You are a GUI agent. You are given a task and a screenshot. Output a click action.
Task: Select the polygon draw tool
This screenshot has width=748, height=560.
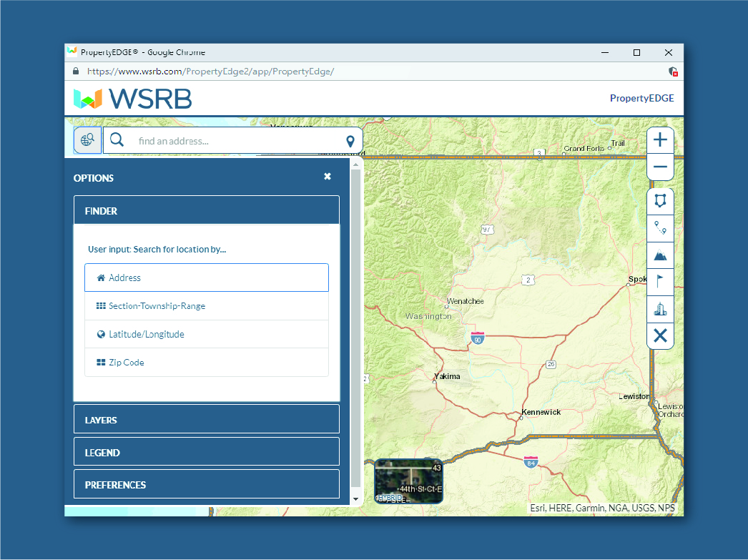tap(660, 201)
